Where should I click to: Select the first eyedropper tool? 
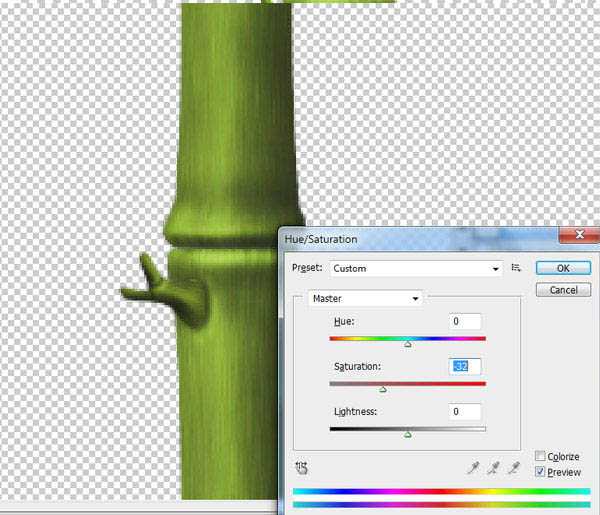click(x=473, y=468)
